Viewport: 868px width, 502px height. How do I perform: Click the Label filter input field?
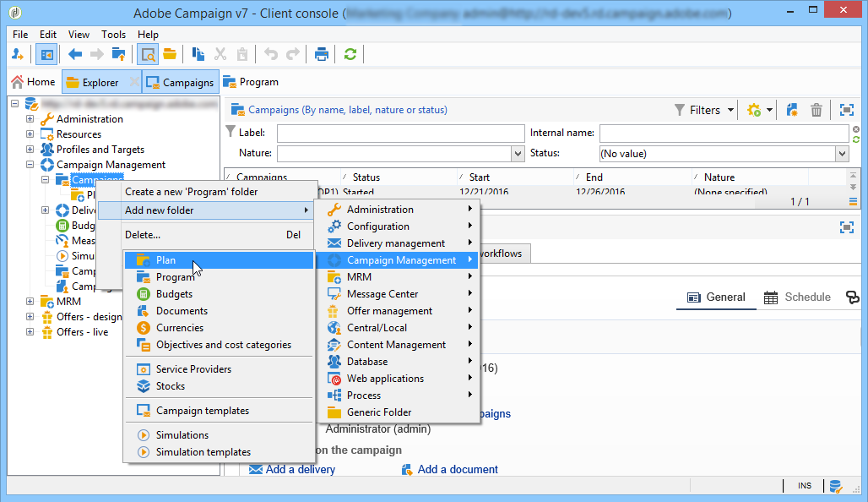click(400, 133)
